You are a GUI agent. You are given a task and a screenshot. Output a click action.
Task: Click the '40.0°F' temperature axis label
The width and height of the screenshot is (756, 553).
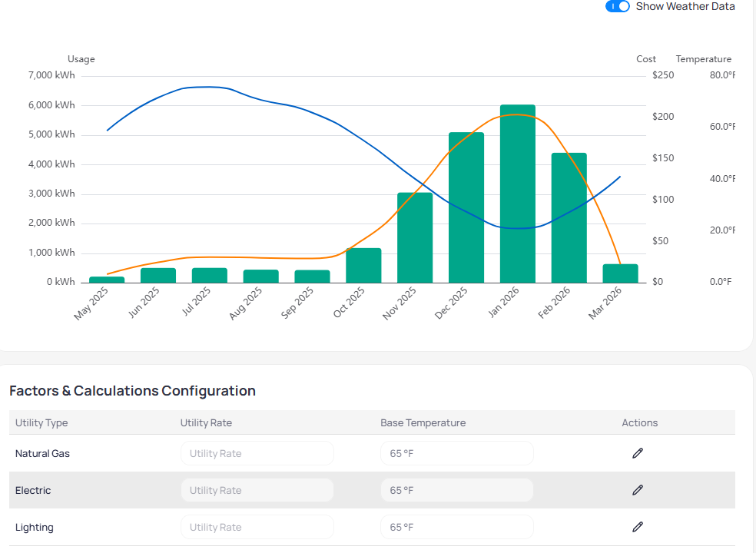[722, 179]
